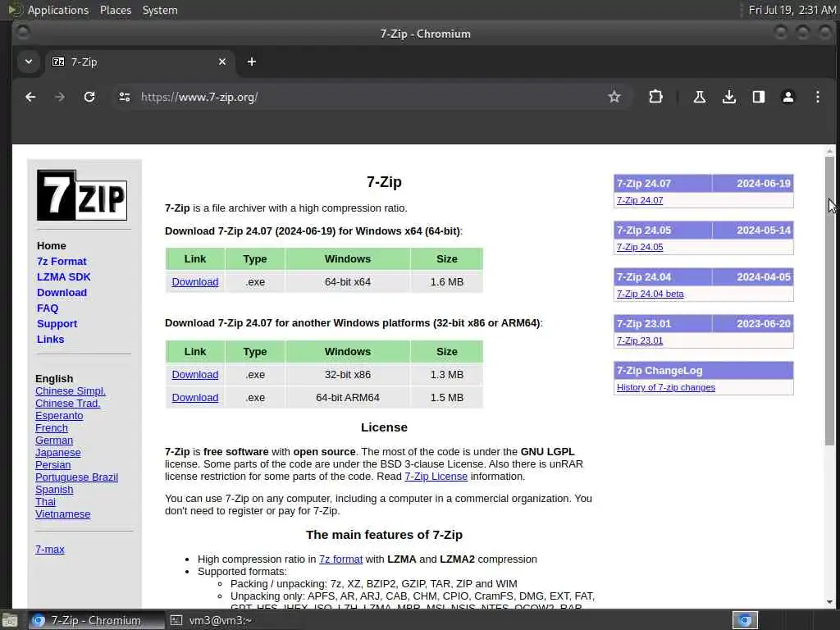840x630 pixels.
Task: Switch language to Esperanto
Action: pyautogui.click(x=59, y=416)
